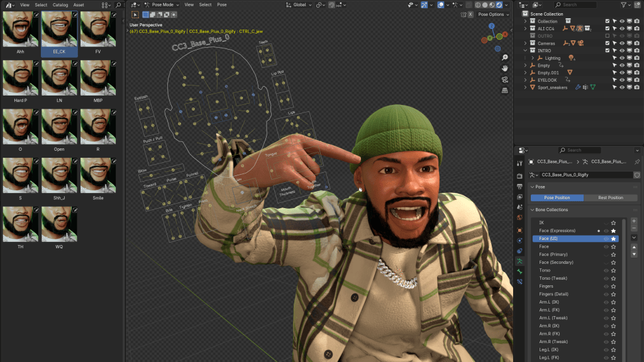Open the Pose Mode dropdown
The height and width of the screenshot is (362, 644).
162,5
